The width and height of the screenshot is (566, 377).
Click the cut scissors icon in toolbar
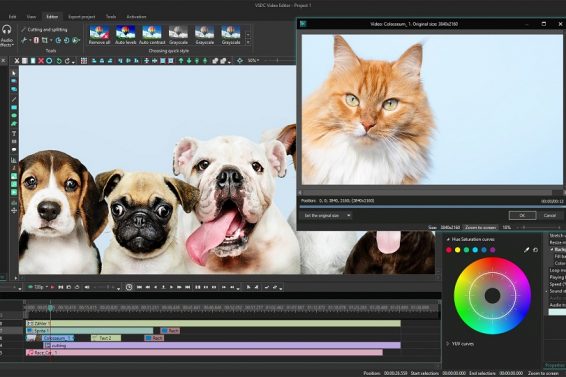pyautogui.click(x=17, y=61)
